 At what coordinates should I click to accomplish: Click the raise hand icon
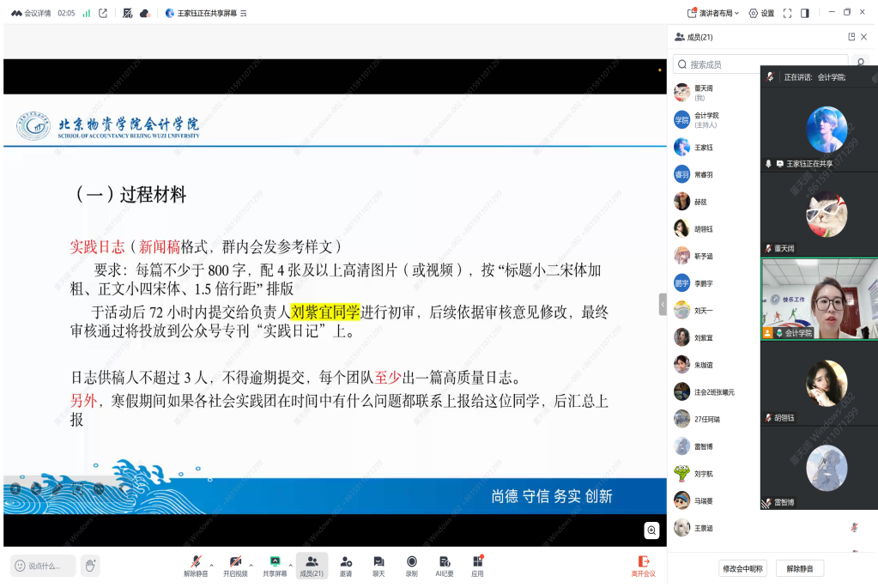coord(90,565)
